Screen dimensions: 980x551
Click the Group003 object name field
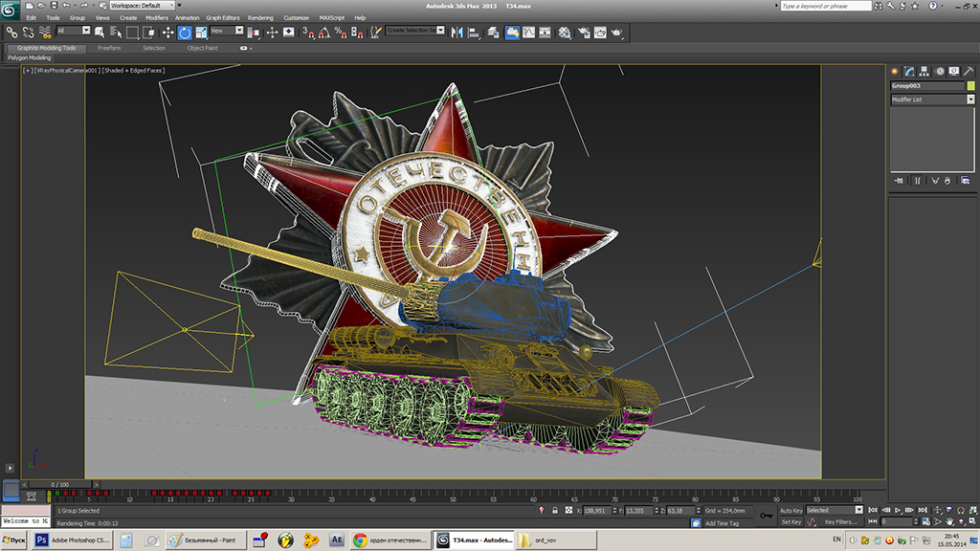click(927, 85)
